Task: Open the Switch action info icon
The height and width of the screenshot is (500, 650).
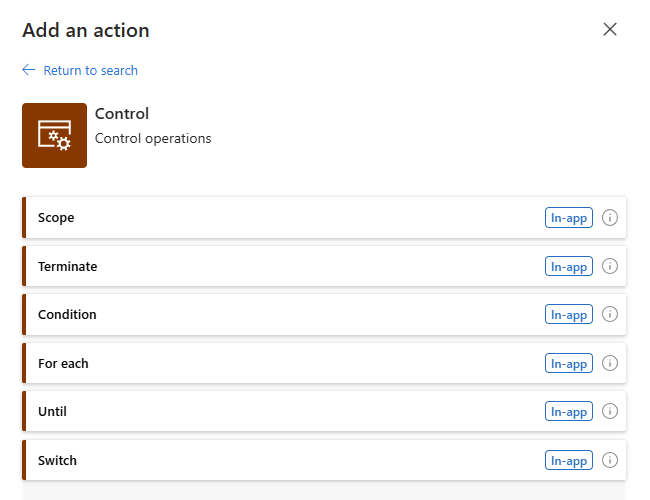Action: click(609, 460)
